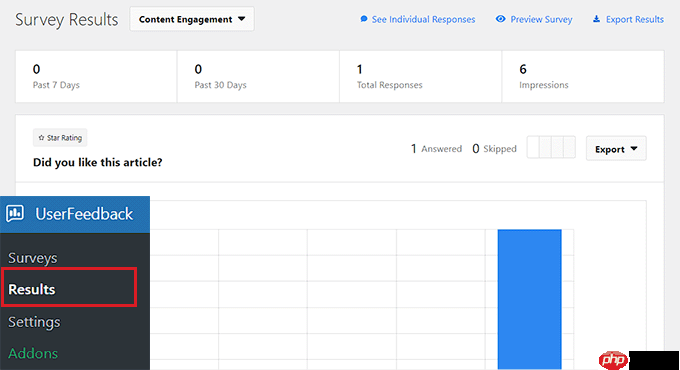Viewport: 680px width, 370px height.
Task: Go to the Addons menu item
Action: tap(33, 353)
